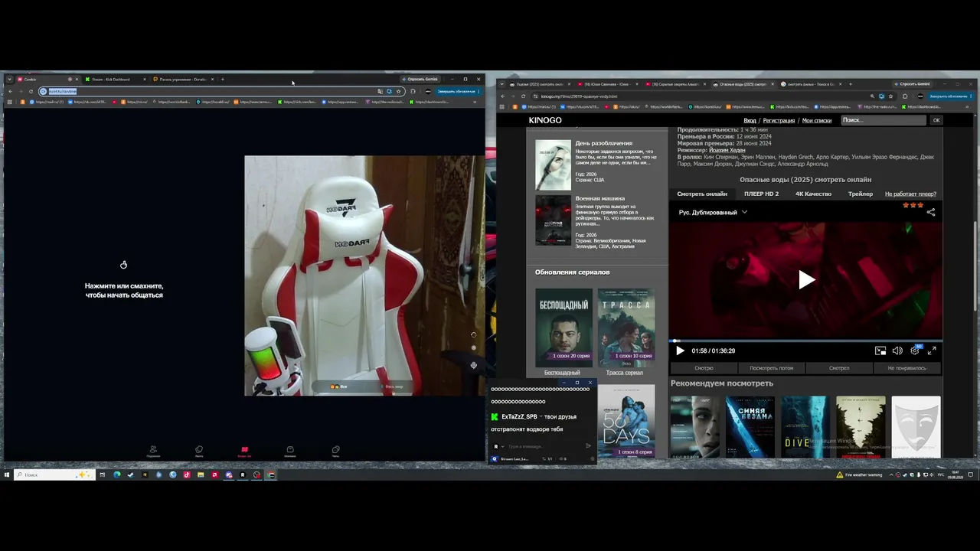Viewport: 980px width, 551px height.
Task: Open the 'Fire weather warning' taskbar notification
Action: pyautogui.click(x=859, y=474)
